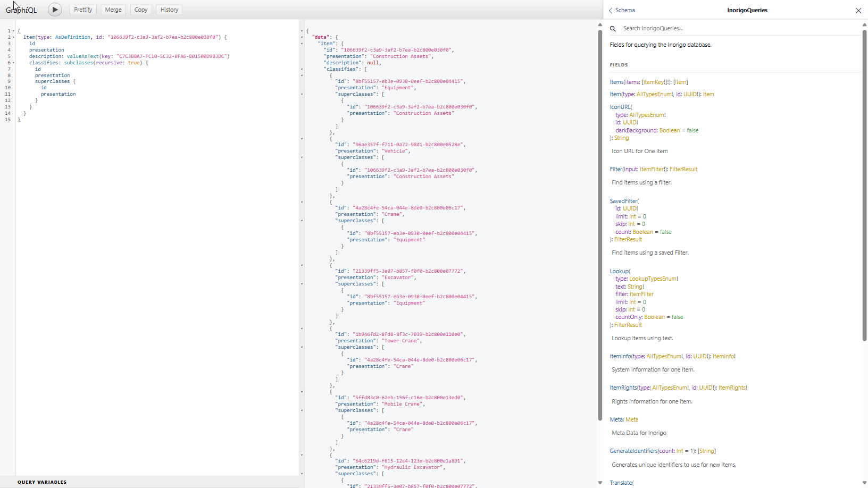
Task: Copy the query with the Copy button
Action: (141, 10)
